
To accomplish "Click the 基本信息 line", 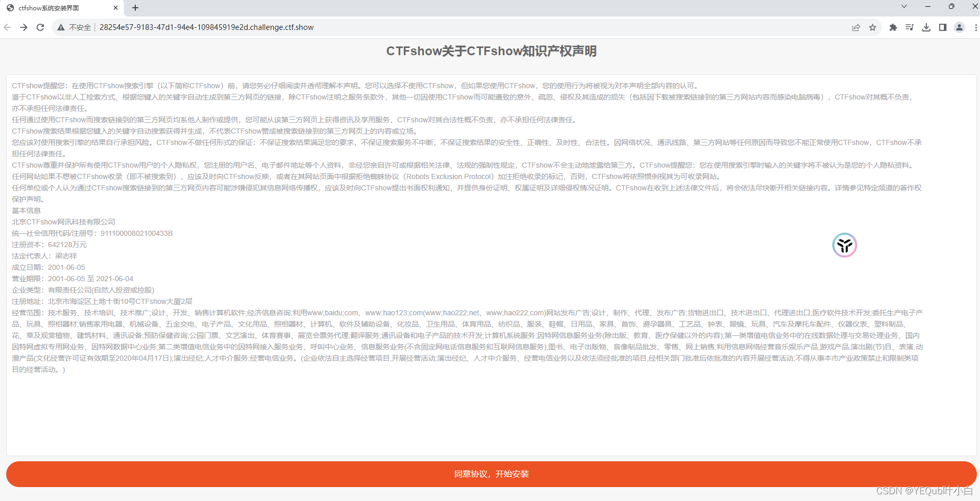I will pos(26,211).
